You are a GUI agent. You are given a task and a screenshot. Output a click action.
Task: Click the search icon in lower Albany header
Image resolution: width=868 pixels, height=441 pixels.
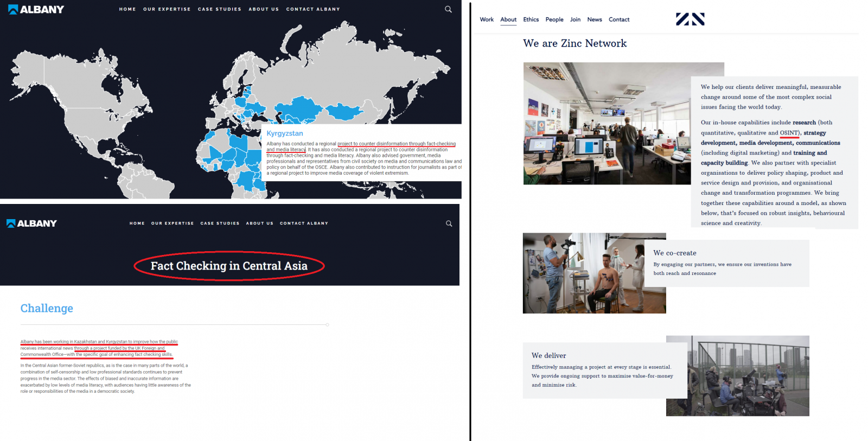449,223
